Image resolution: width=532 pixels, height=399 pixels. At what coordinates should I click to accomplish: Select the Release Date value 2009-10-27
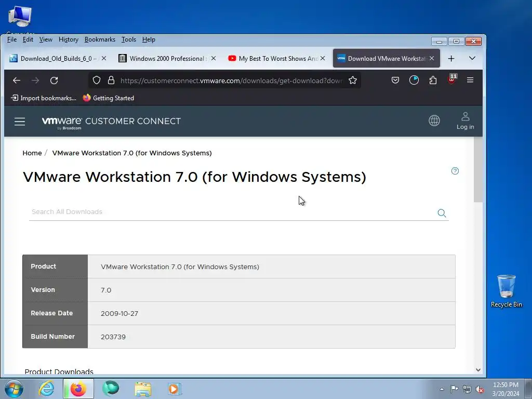(x=119, y=313)
